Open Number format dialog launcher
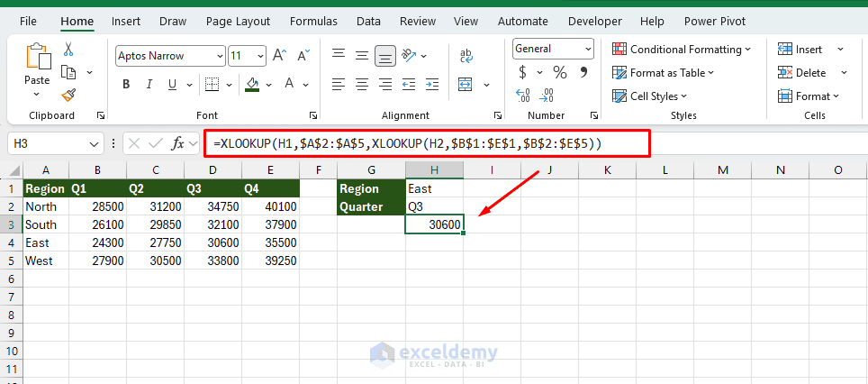 point(594,115)
